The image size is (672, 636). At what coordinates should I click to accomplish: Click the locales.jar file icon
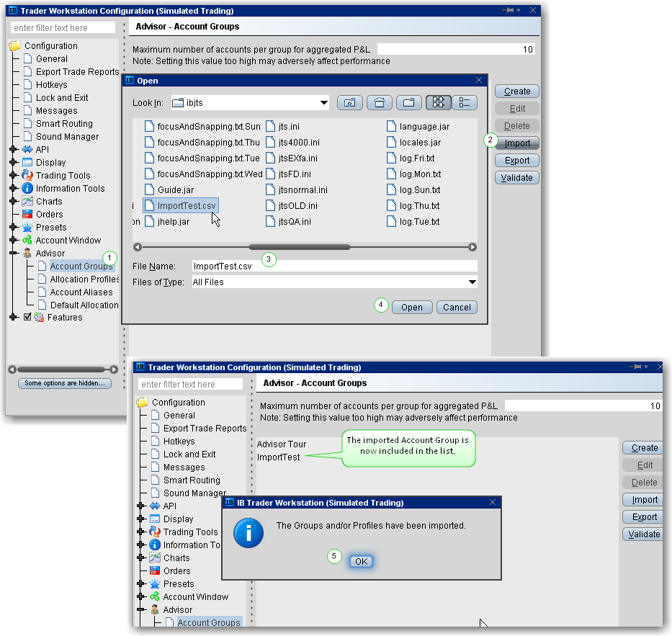(391, 143)
